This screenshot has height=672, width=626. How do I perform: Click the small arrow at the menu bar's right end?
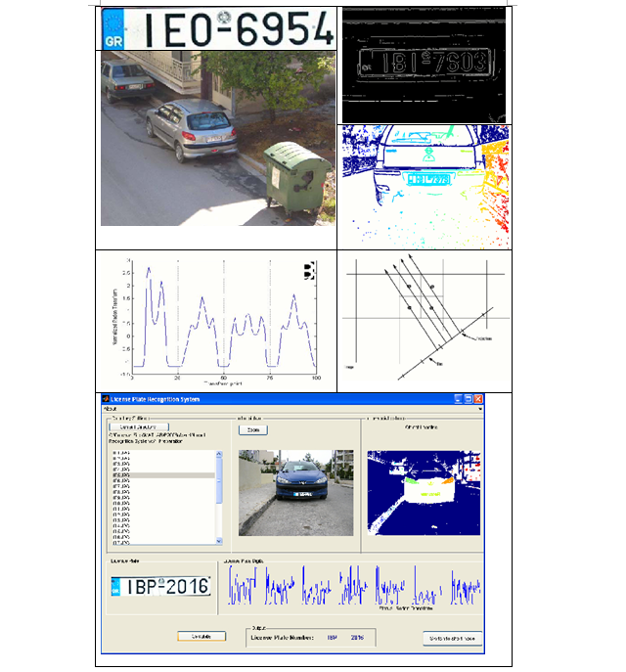(481, 409)
